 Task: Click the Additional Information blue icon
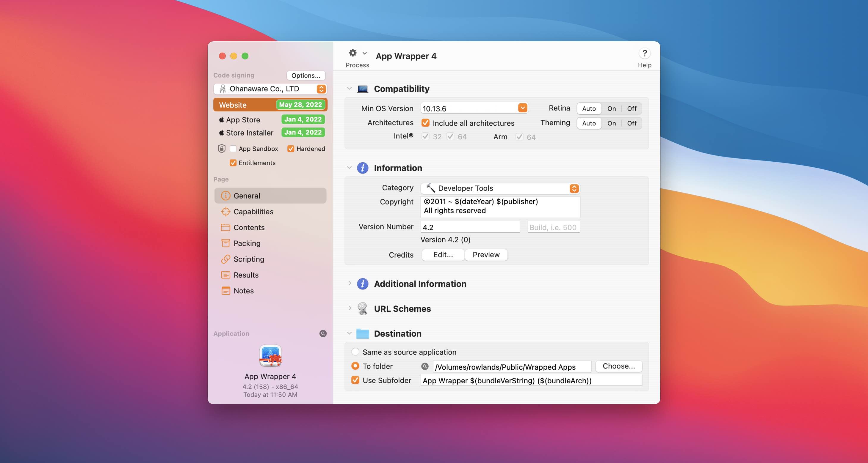coord(363,284)
